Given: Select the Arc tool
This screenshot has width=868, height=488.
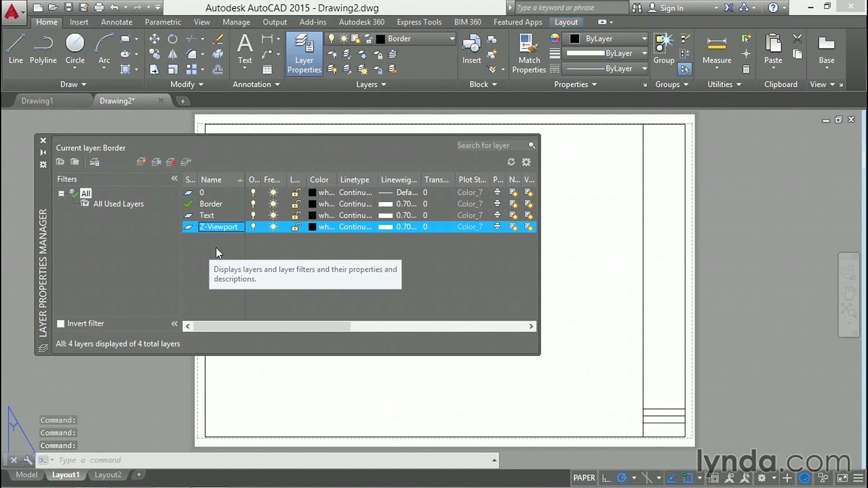Looking at the screenshot, I should pos(104,50).
